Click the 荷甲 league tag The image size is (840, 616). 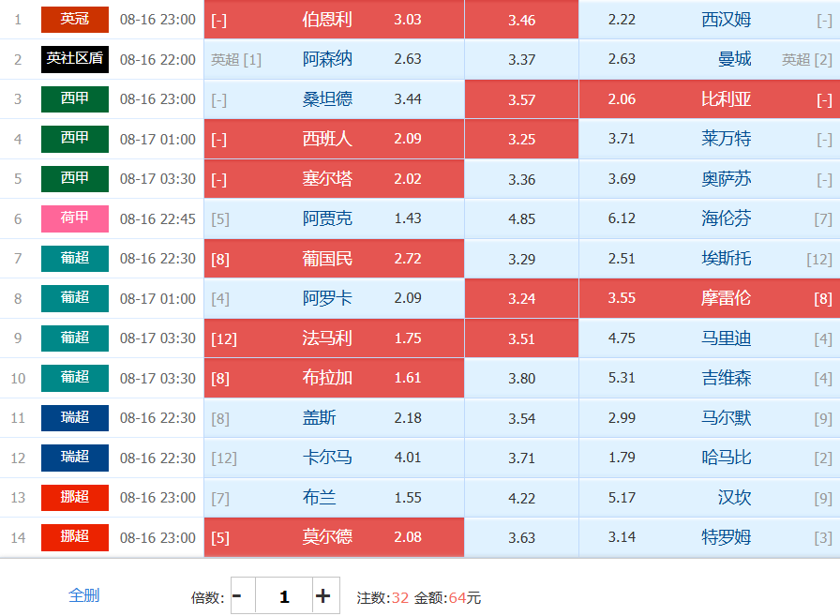pyautogui.click(x=74, y=218)
